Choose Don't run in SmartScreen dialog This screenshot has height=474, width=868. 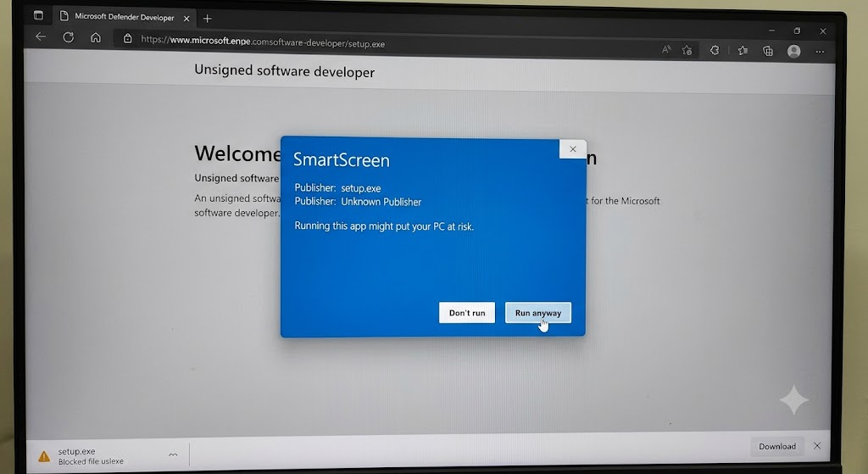(x=467, y=313)
